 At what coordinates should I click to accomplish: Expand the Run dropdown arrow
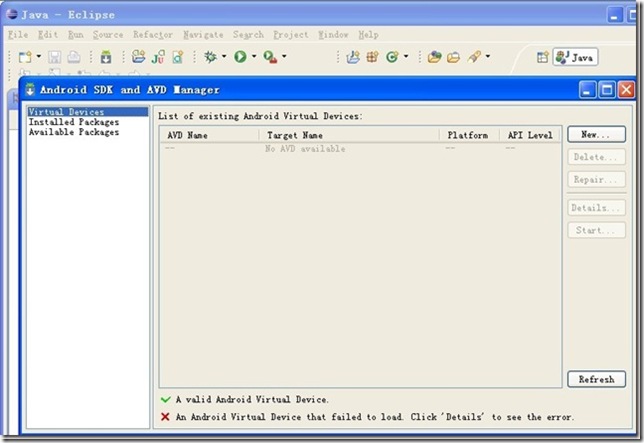[254, 56]
